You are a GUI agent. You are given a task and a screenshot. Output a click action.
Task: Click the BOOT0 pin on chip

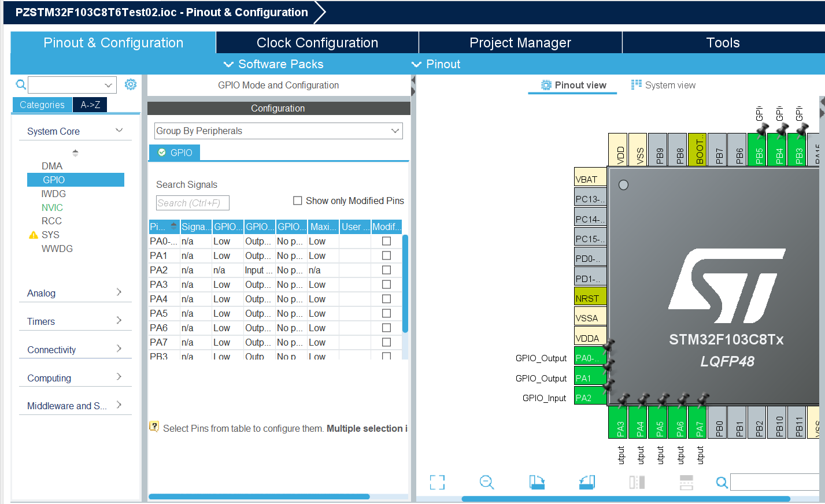697,149
